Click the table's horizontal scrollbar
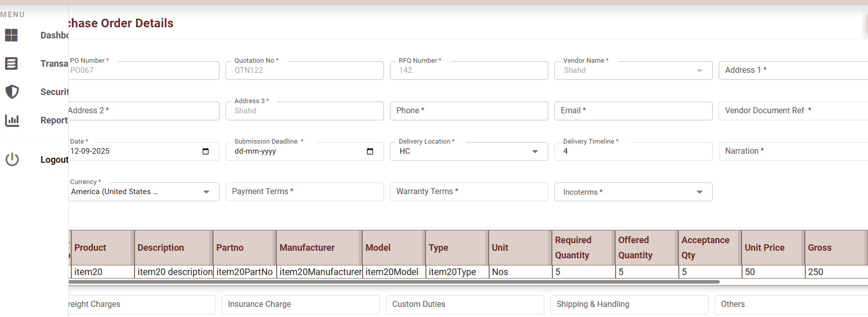Image resolution: width=868 pixels, height=317 pixels. (x=395, y=282)
